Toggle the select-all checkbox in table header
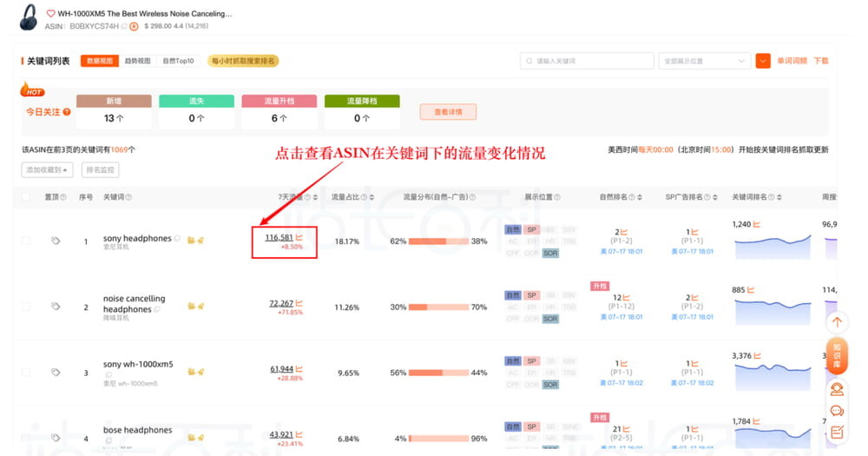This screenshot has height=456, width=868. coord(26,197)
